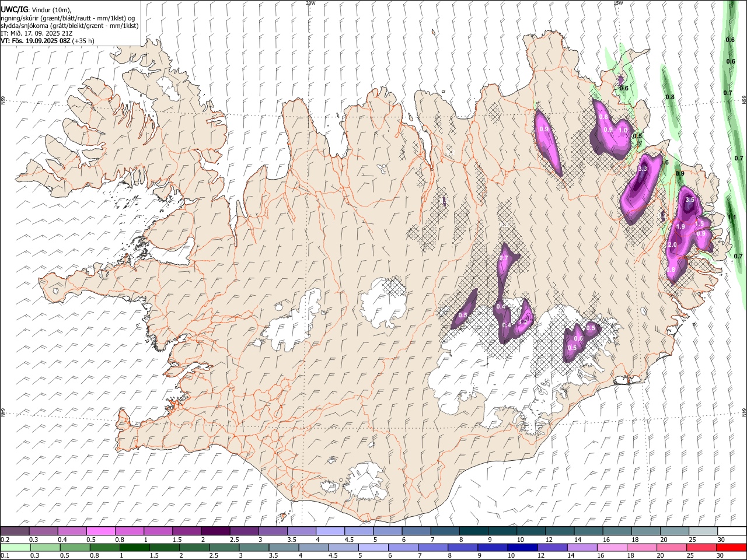Click the dark green 1–1.5 swatch, bottom legend row
The height and width of the screenshot is (560, 747).
[x=135, y=547]
